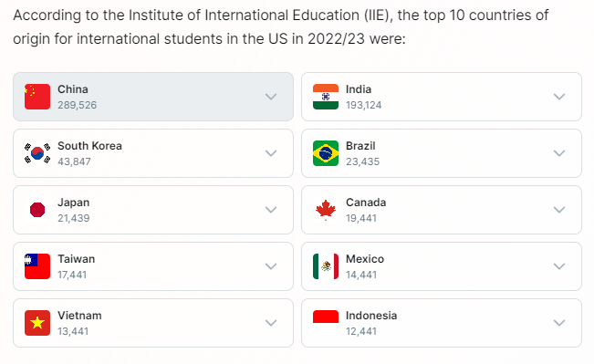Select the Vietnam 13,441 text label
Screen dimensions: 594x364
point(73,331)
